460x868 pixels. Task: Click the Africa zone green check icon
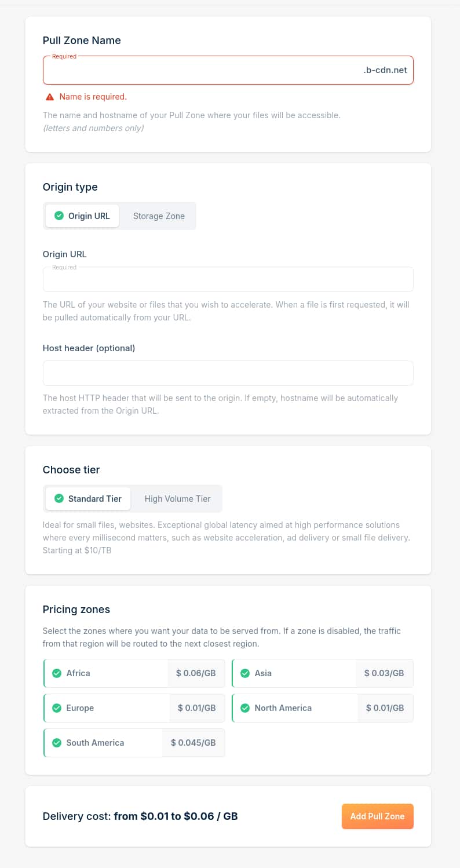57,673
